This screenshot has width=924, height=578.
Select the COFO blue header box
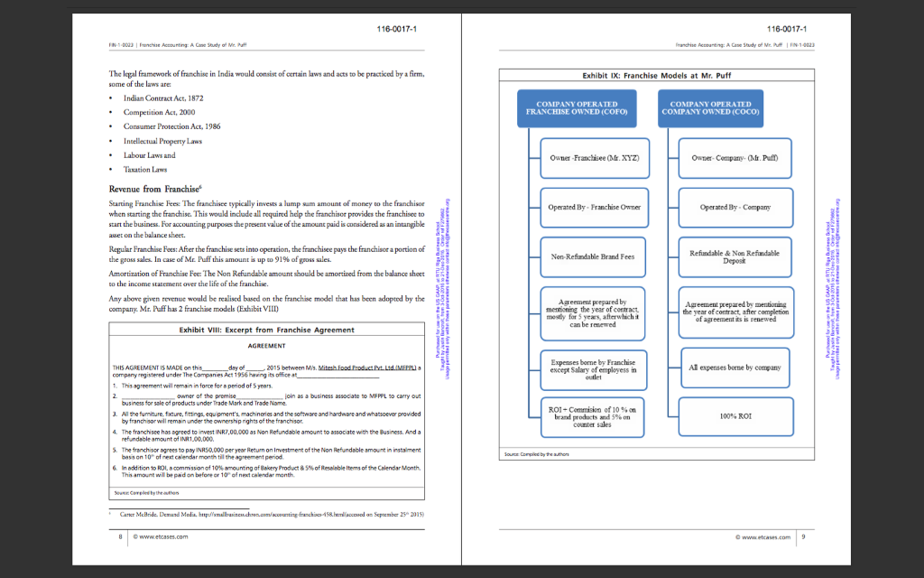click(577, 107)
